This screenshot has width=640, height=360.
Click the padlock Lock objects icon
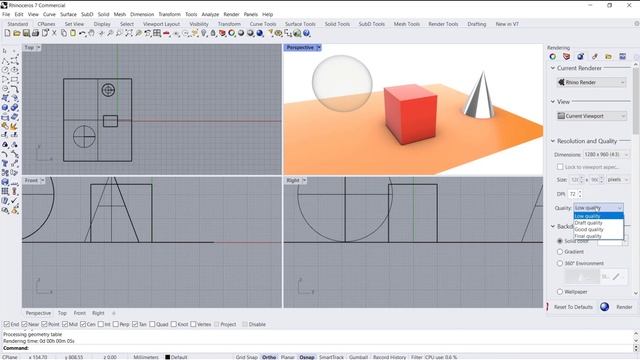(213, 33)
